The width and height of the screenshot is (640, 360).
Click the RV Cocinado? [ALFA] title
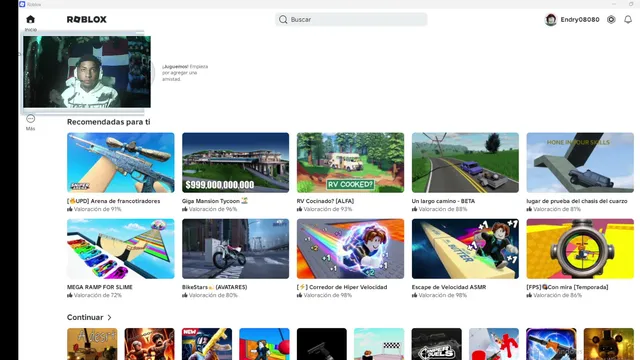click(325, 201)
